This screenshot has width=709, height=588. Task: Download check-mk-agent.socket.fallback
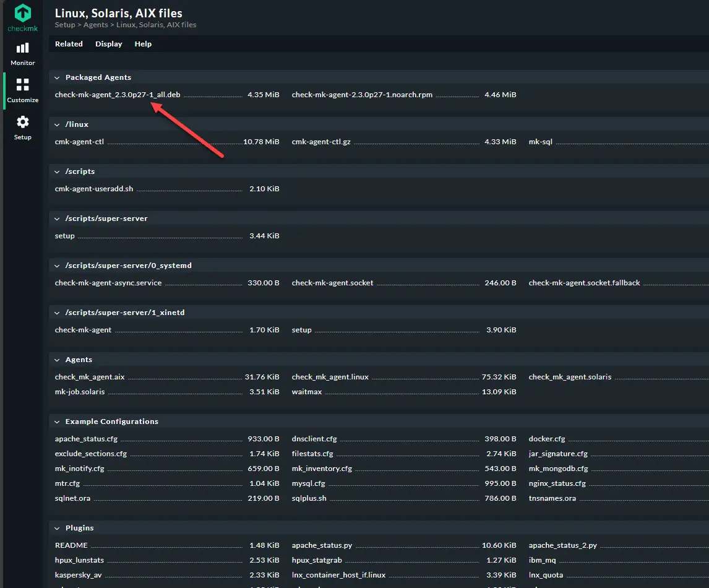click(x=584, y=283)
